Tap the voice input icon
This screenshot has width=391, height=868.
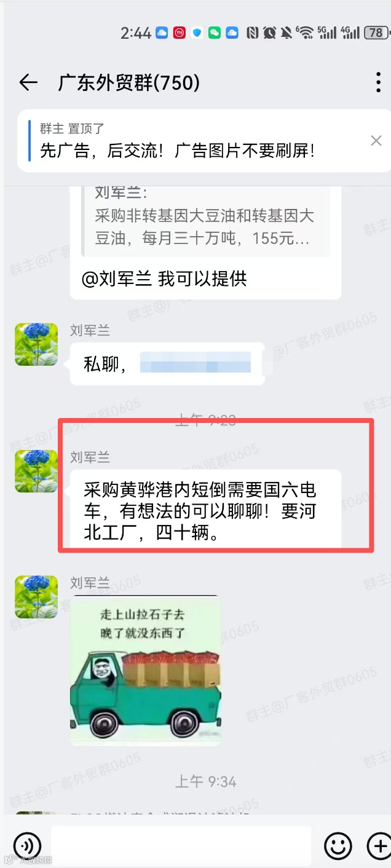(x=27, y=845)
